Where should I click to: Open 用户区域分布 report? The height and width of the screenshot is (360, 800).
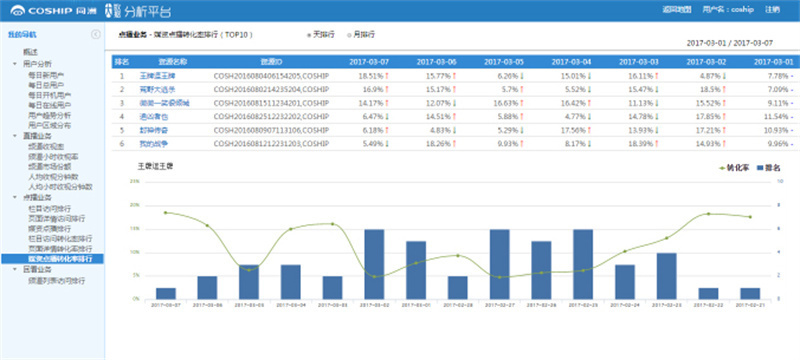pos(49,125)
